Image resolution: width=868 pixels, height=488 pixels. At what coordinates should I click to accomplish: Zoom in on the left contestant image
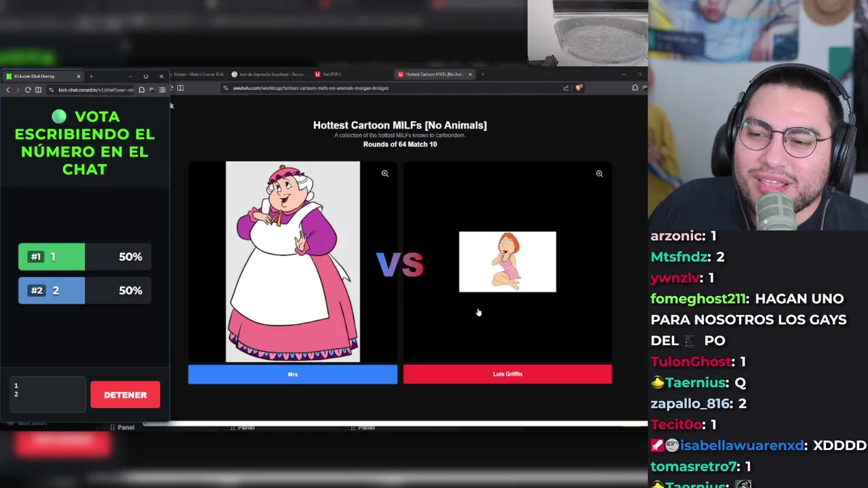tap(384, 174)
